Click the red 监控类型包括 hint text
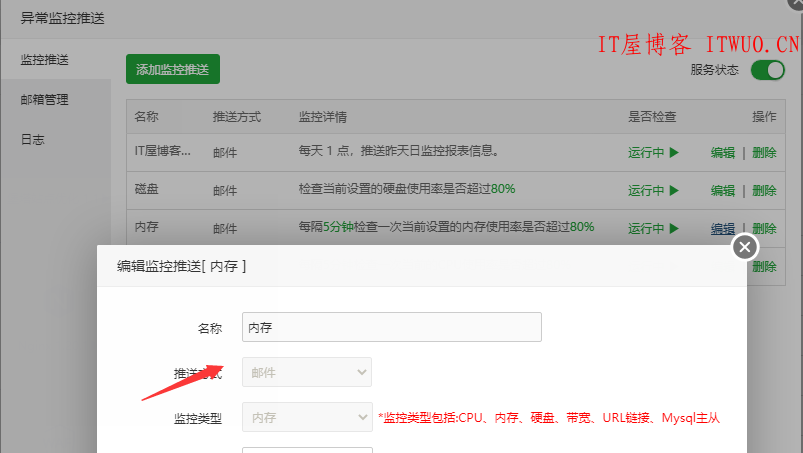This screenshot has width=803, height=453. pyautogui.click(x=549, y=418)
